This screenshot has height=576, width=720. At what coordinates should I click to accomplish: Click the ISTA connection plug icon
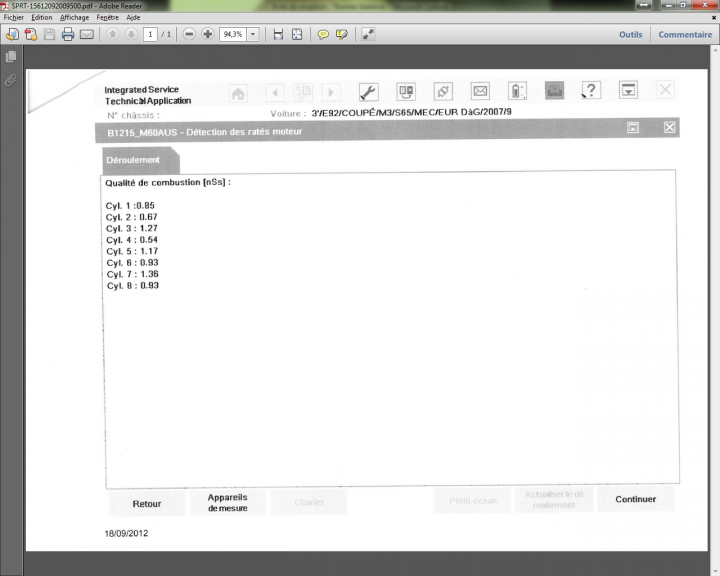click(443, 91)
